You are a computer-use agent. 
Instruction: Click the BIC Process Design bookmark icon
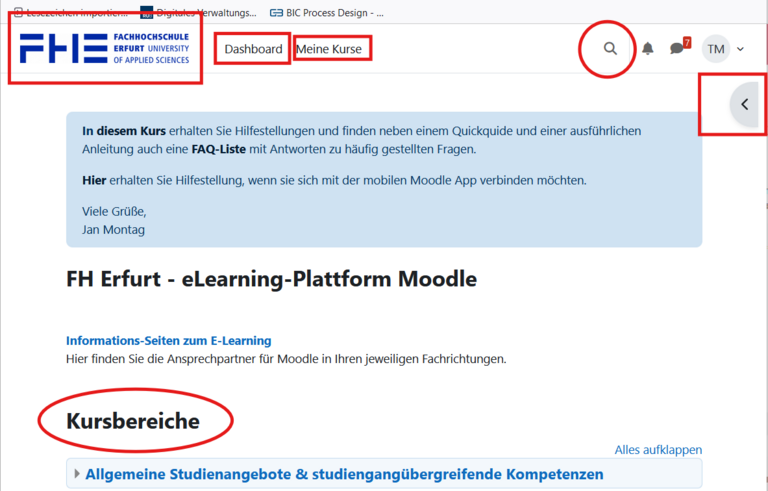point(276,12)
